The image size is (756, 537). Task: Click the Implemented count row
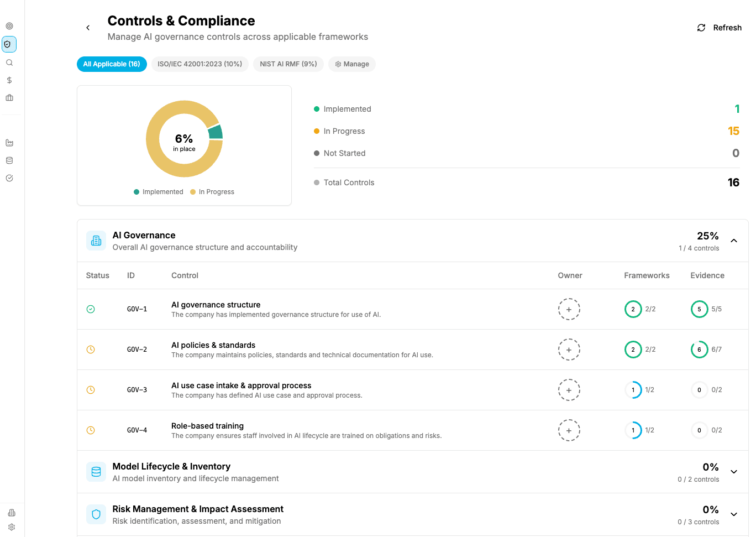(527, 109)
